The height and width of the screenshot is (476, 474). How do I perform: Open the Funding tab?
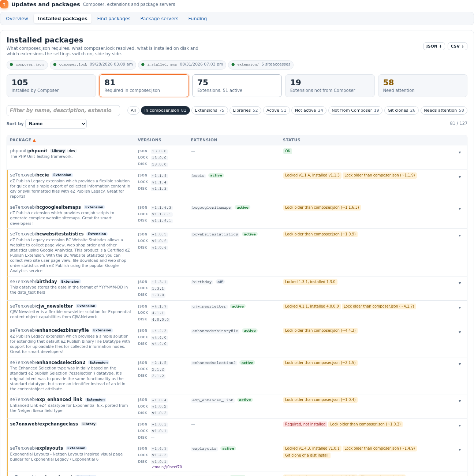tap(198, 19)
